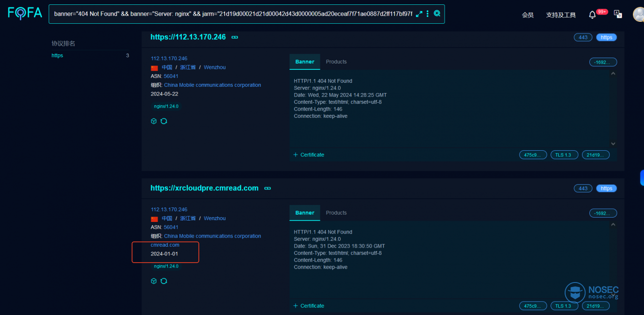Open the user avatar menu
Viewport: 644px width, 315px height.
[639, 15]
